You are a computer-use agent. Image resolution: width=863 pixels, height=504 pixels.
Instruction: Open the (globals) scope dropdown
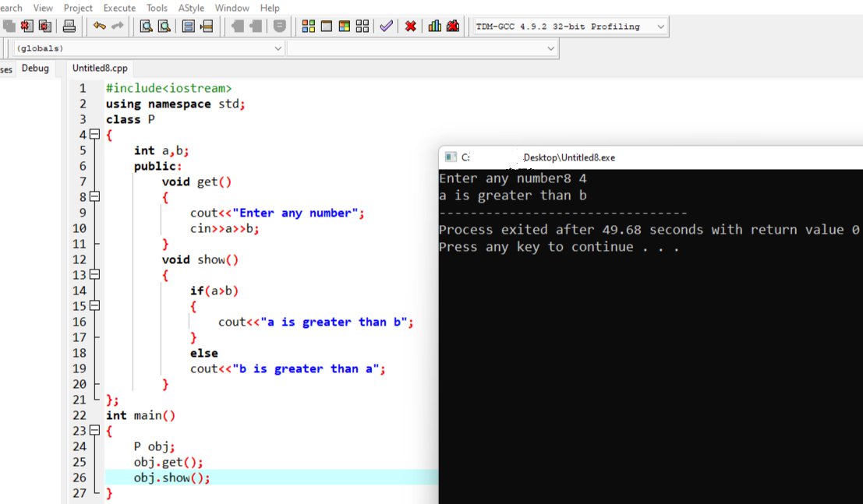(147, 48)
